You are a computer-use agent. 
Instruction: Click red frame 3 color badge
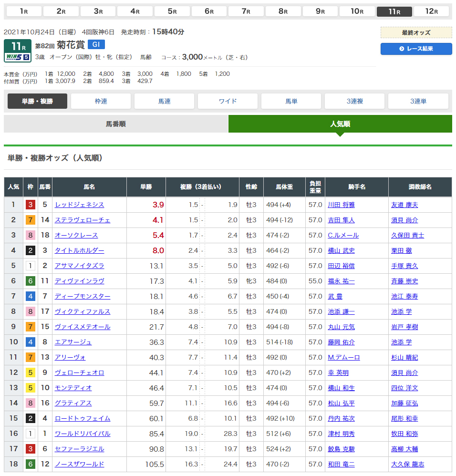click(x=31, y=205)
